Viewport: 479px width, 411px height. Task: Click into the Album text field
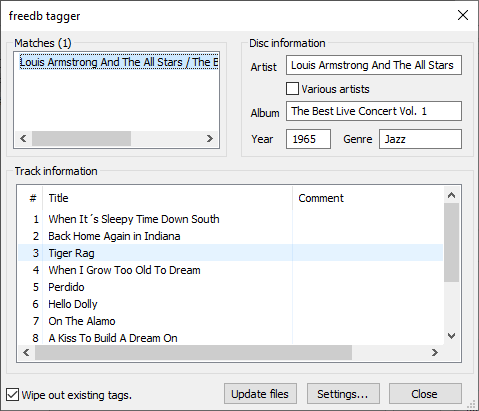click(x=374, y=111)
